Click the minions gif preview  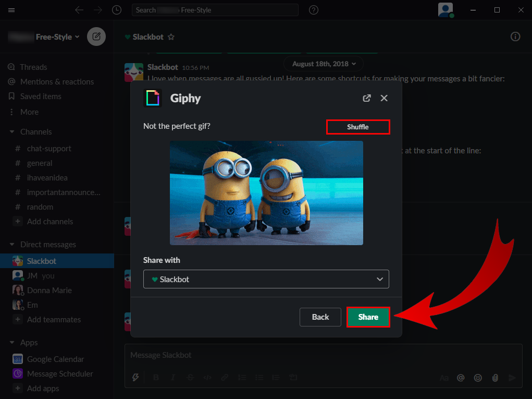[266, 193]
